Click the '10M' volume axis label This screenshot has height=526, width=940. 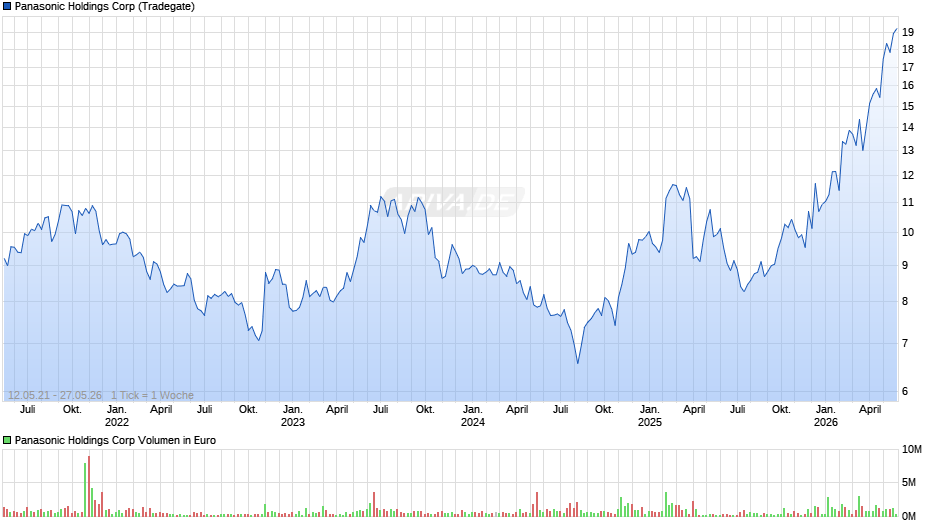pos(911,449)
